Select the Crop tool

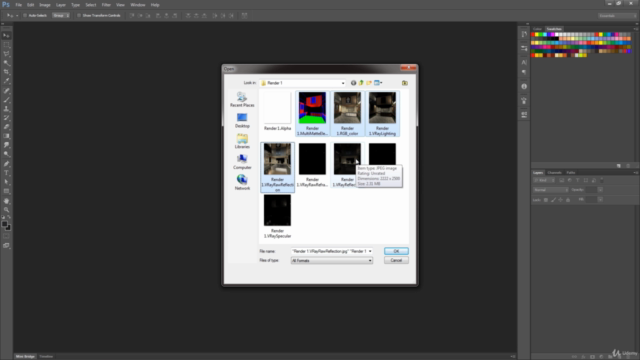(x=6, y=72)
